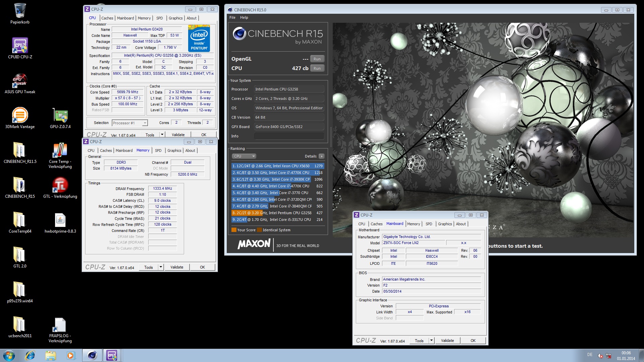This screenshot has width=644, height=362.
Task: Click Validate in the CPU-Z Mainboard window
Action: click(x=447, y=341)
